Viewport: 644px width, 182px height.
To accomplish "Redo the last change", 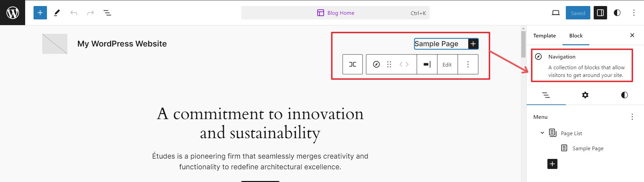I will [91, 13].
